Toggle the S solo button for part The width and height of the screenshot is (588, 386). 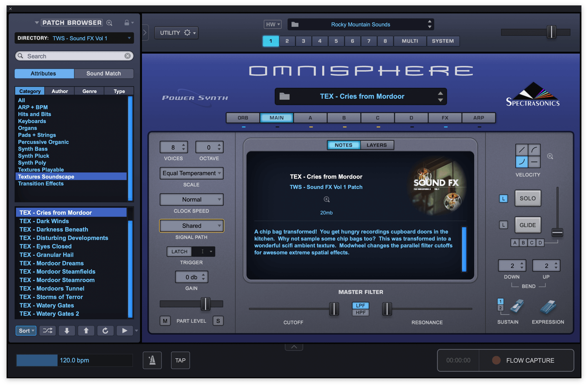218,321
